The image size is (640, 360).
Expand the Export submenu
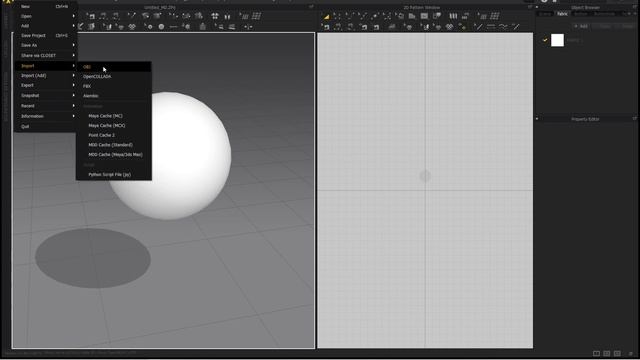tap(45, 85)
